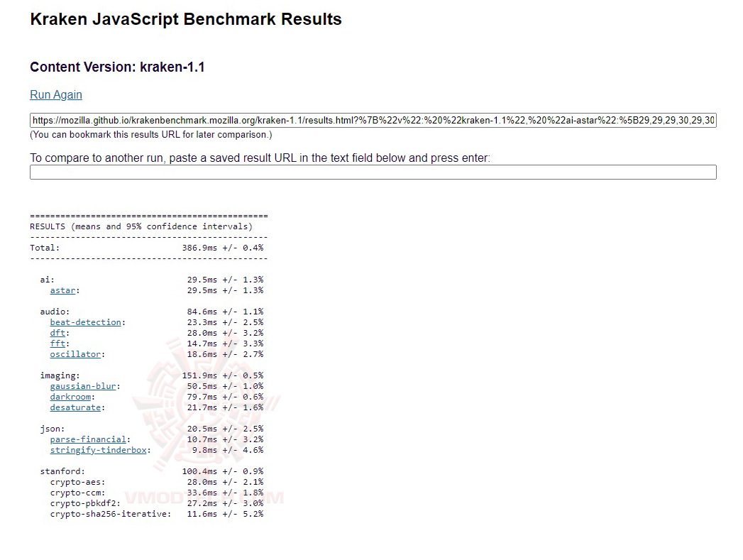Viewport: 743px width, 560px height.
Task: Open the stringify-tinderbox test link
Action: click(99, 450)
